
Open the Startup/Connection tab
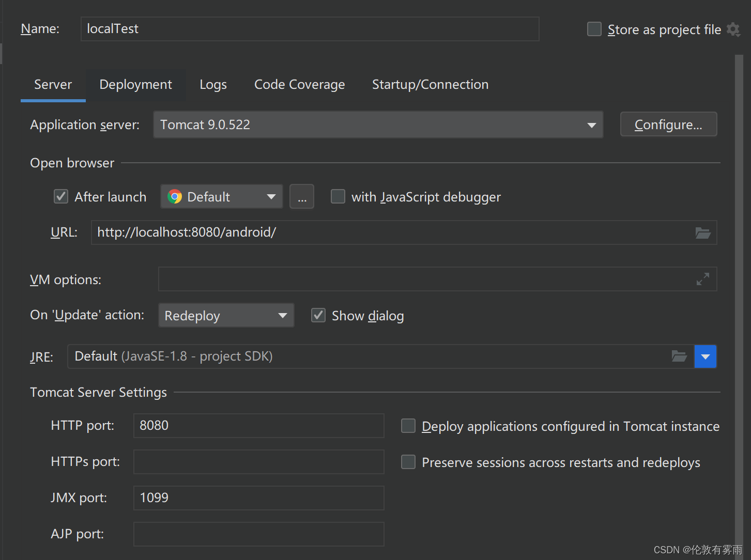(430, 85)
